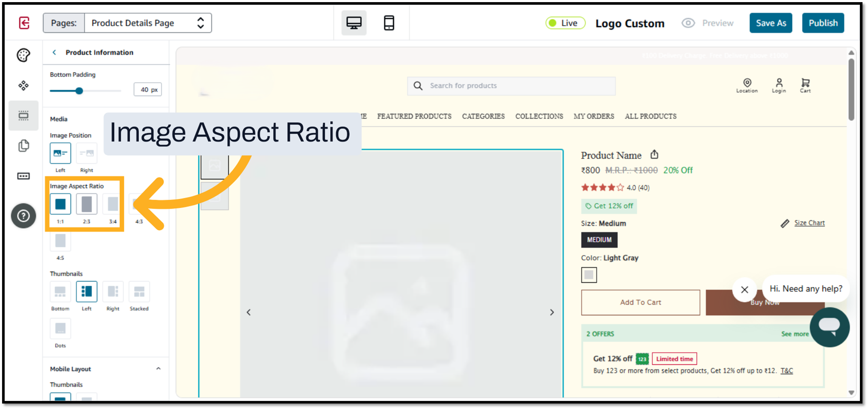Open COLLECTIONS menu item
Viewport: 868px width, 409px height.
539,116
